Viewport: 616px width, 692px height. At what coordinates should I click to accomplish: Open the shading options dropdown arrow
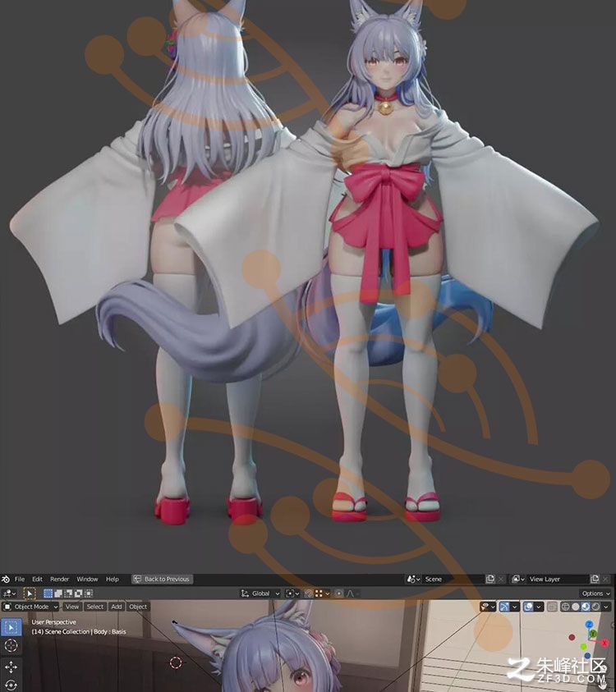pyautogui.click(x=606, y=607)
